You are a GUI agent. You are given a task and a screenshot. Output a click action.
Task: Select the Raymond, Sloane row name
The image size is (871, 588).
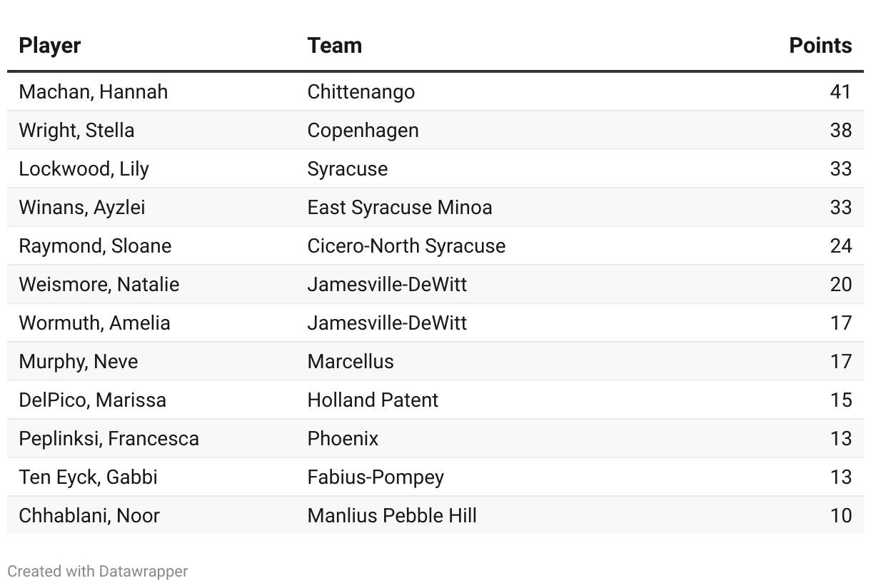coord(96,246)
